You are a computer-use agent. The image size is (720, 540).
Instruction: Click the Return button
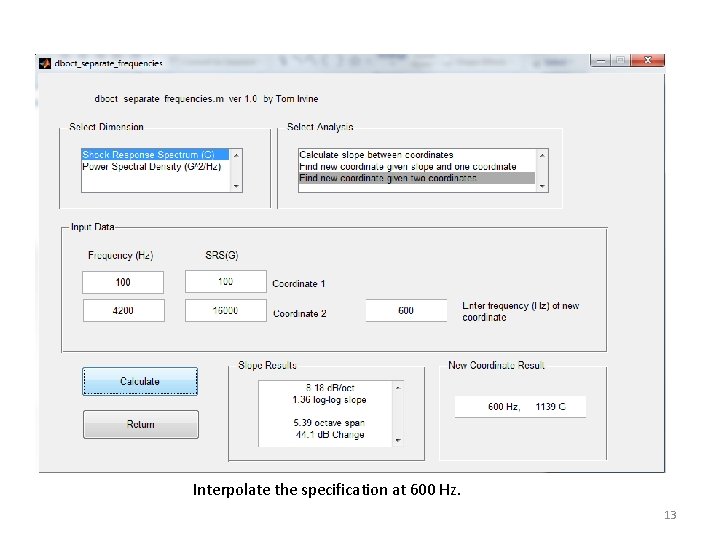141,424
